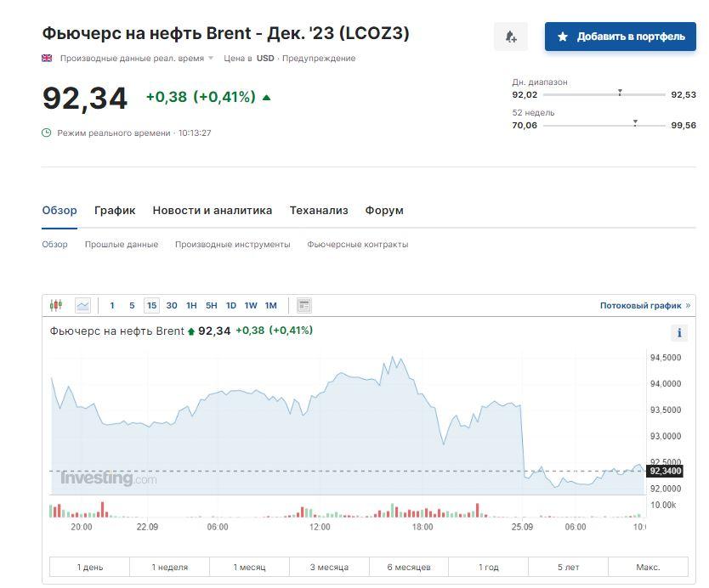Click the UK flag icon
This screenshot has height=588, width=709.
pos(47,59)
